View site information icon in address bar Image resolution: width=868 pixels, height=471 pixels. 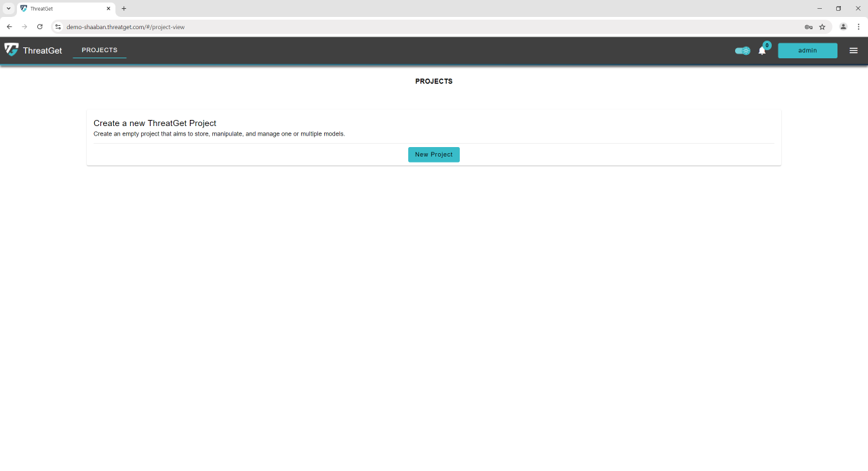point(58,27)
